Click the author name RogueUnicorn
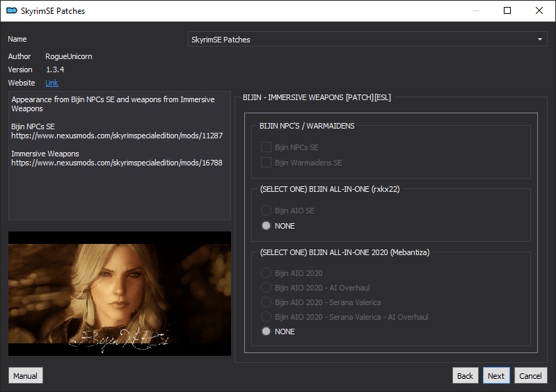This screenshot has height=392, width=556. coord(69,56)
